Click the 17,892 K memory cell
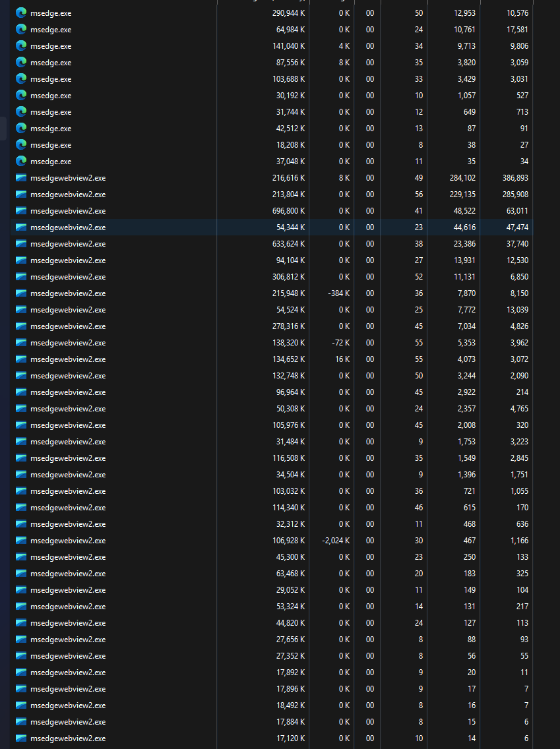 coord(290,672)
